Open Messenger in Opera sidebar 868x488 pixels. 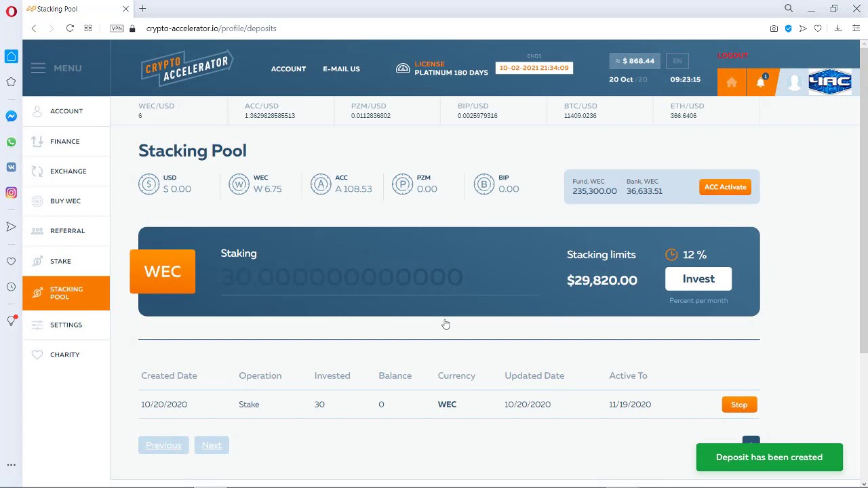pyautogui.click(x=11, y=116)
